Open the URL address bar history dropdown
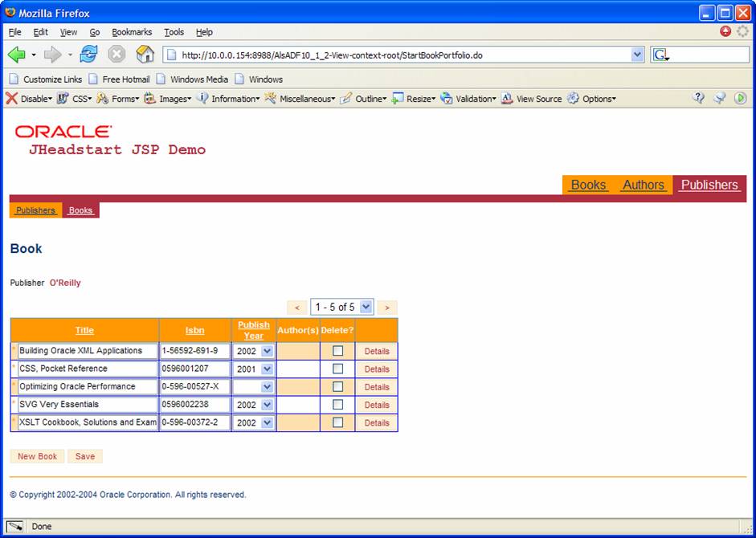This screenshot has height=538, width=756. point(638,55)
